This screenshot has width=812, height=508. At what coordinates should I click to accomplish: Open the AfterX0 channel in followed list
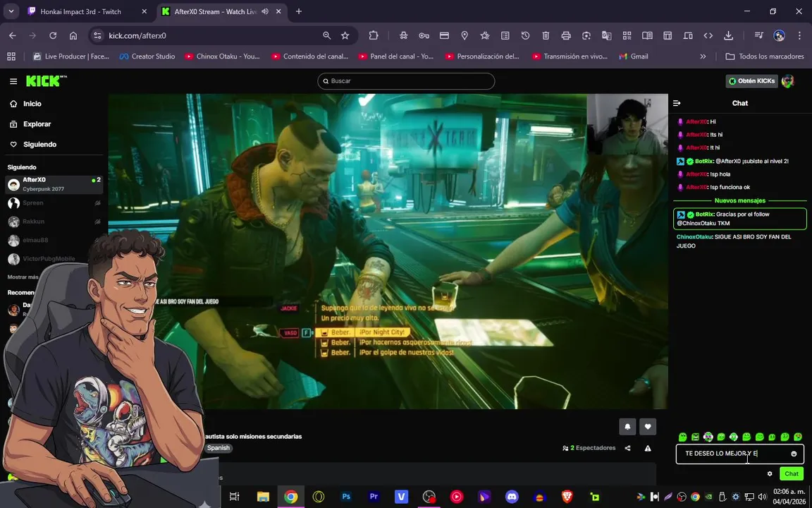click(x=54, y=184)
